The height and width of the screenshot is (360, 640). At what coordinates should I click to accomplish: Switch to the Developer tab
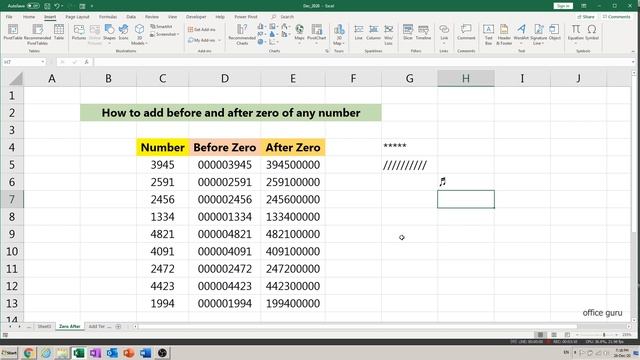click(196, 17)
